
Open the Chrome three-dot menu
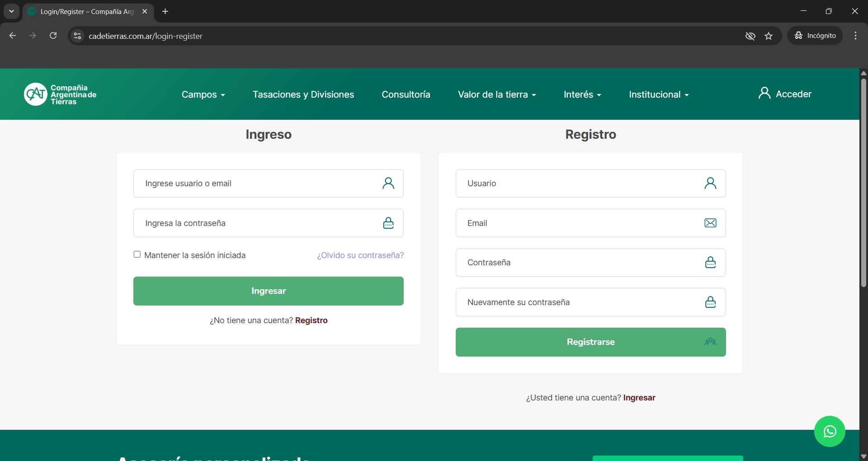855,36
